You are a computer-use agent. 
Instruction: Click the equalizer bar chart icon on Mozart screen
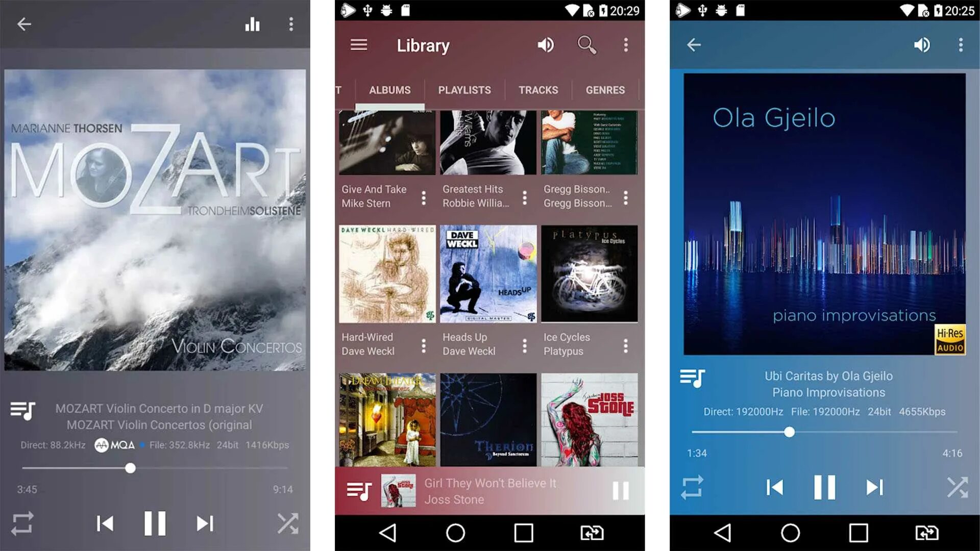[x=253, y=24]
